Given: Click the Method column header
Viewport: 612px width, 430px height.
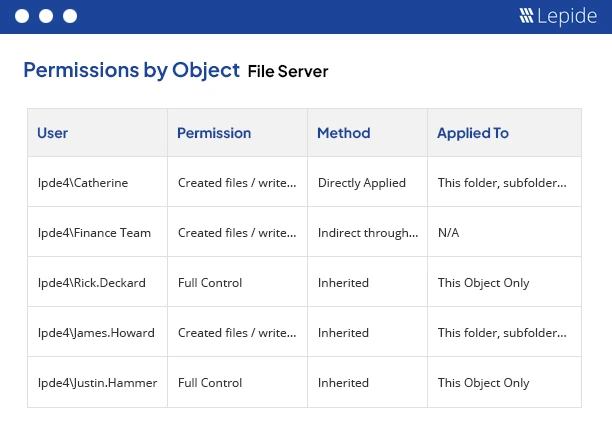Looking at the screenshot, I should pyautogui.click(x=343, y=133).
